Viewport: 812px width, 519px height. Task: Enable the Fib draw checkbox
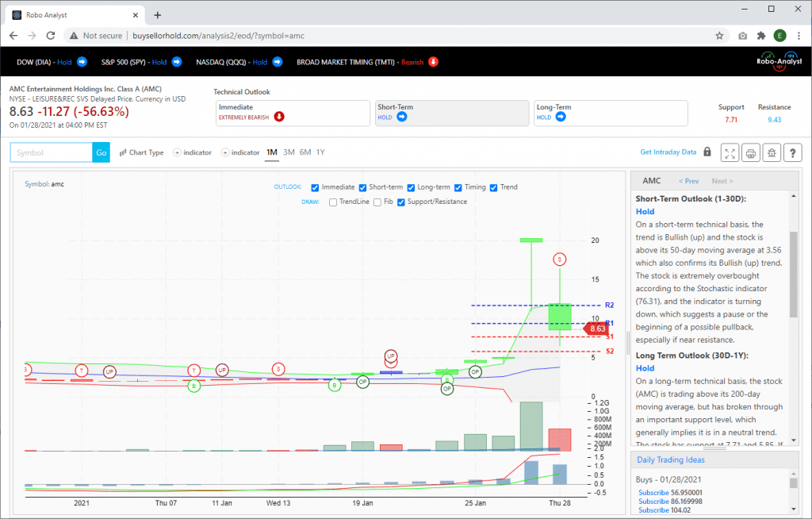(377, 202)
